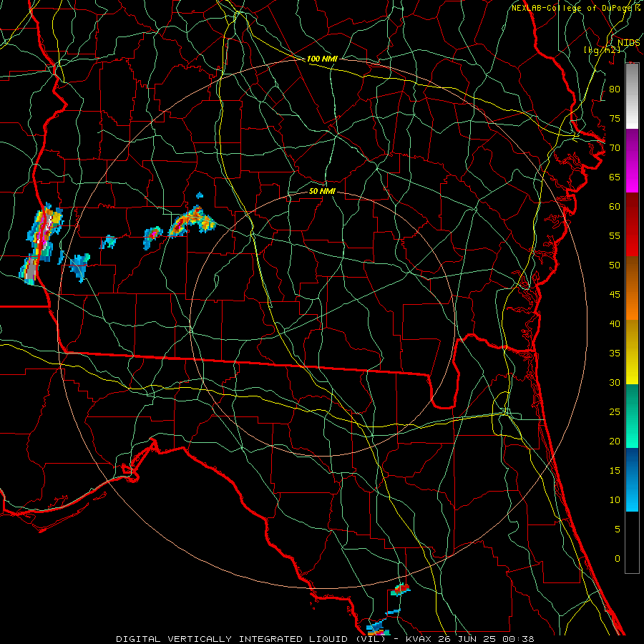Image resolution: width=644 pixels, height=644 pixels.
Task: Click the "30" value on the VIL scale
Action: (x=615, y=383)
